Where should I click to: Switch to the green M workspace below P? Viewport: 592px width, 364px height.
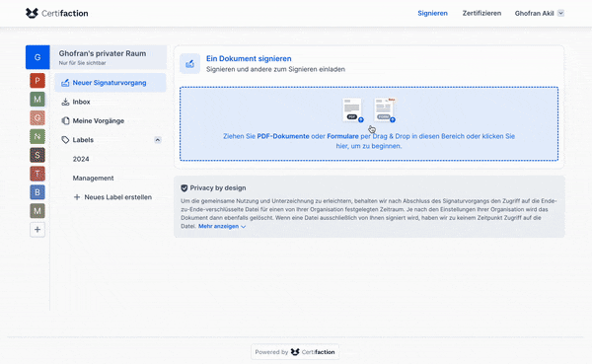click(x=37, y=100)
